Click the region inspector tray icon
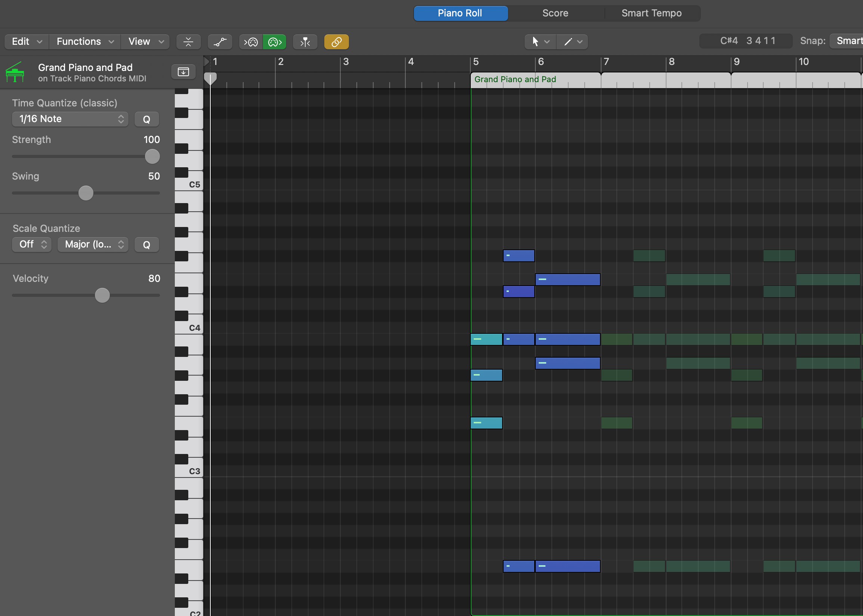 (183, 72)
